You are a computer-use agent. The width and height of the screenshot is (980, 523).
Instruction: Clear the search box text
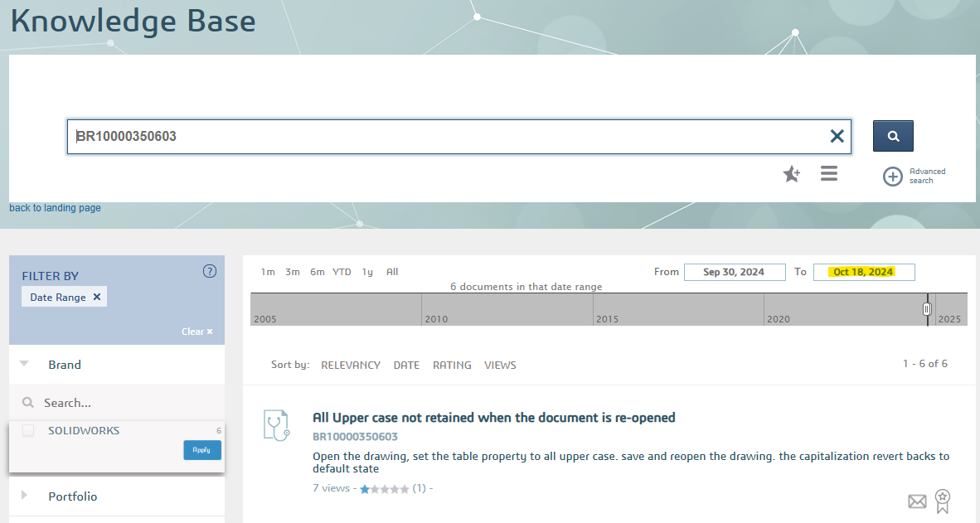(837, 137)
